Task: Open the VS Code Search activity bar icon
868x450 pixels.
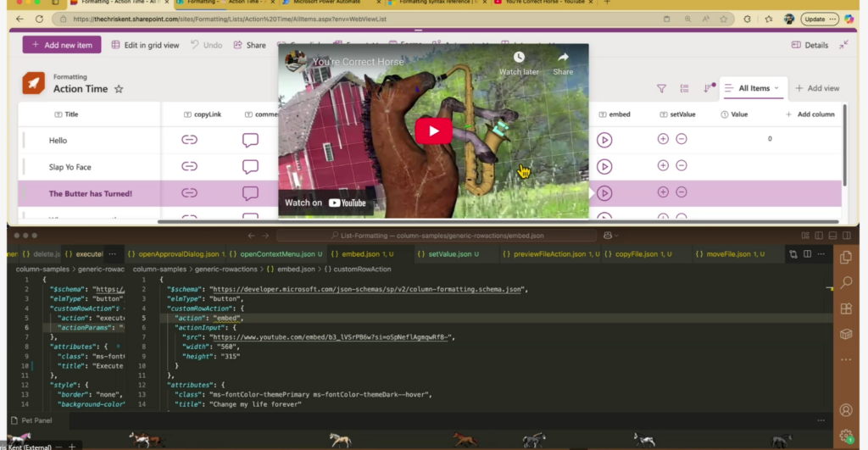Action: [x=846, y=283]
